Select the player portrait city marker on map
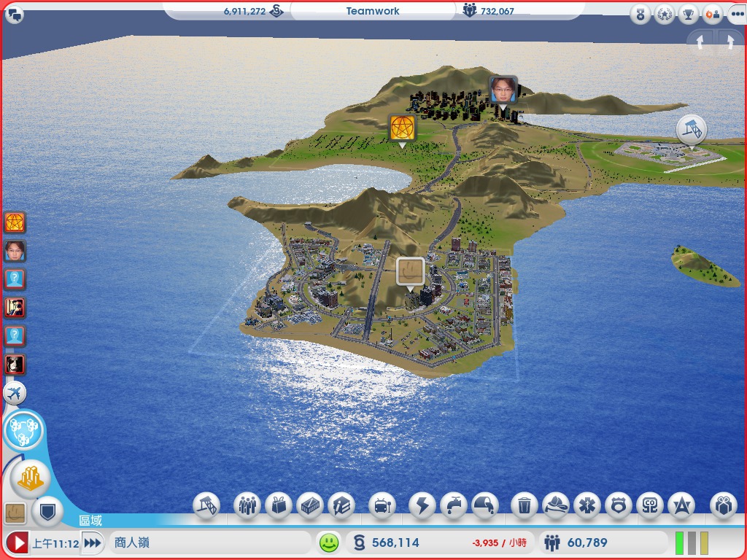This screenshot has height=560, width=747. (x=503, y=90)
